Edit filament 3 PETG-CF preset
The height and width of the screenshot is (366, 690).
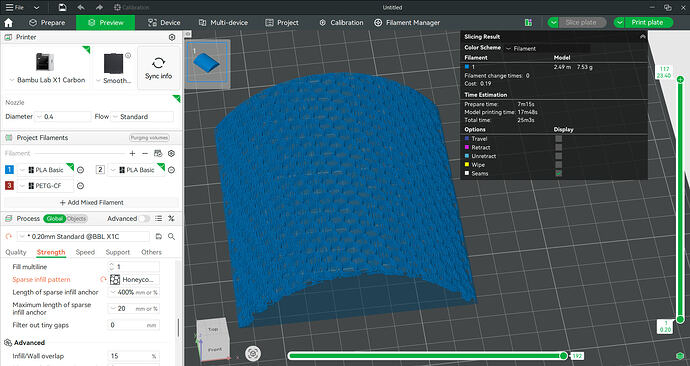pyautogui.click(x=46, y=186)
